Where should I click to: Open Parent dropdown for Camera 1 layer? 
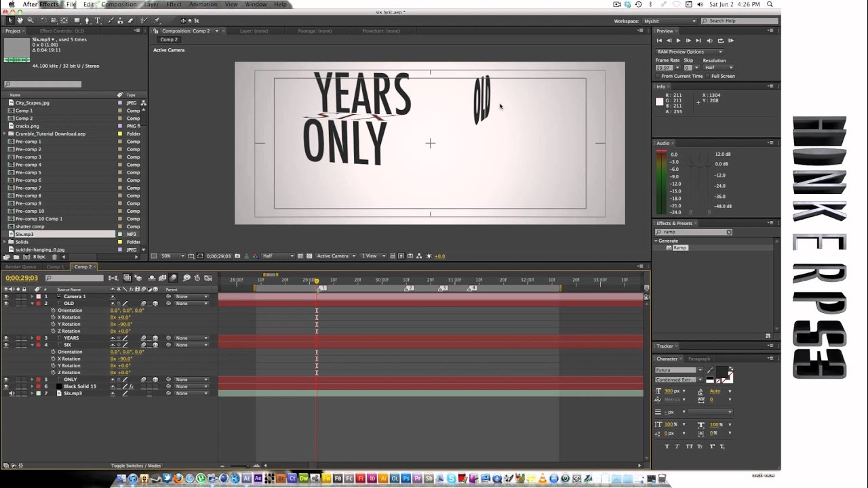[x=190, y=296]
